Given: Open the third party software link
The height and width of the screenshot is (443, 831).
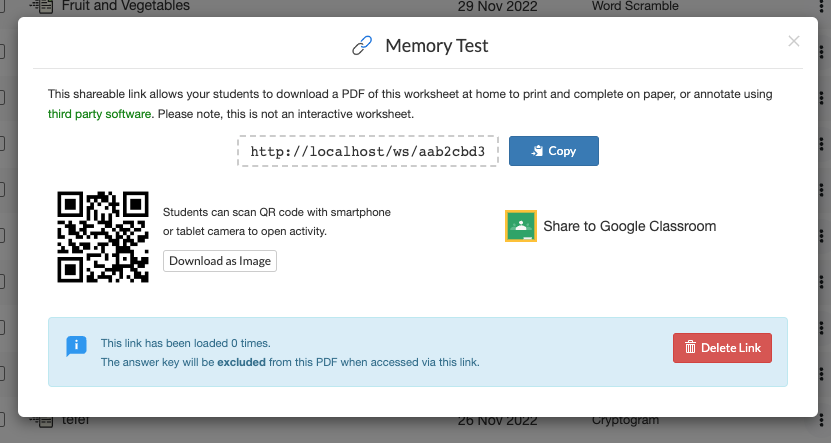Looking at the screenshot, I should [x=100, y=114].
